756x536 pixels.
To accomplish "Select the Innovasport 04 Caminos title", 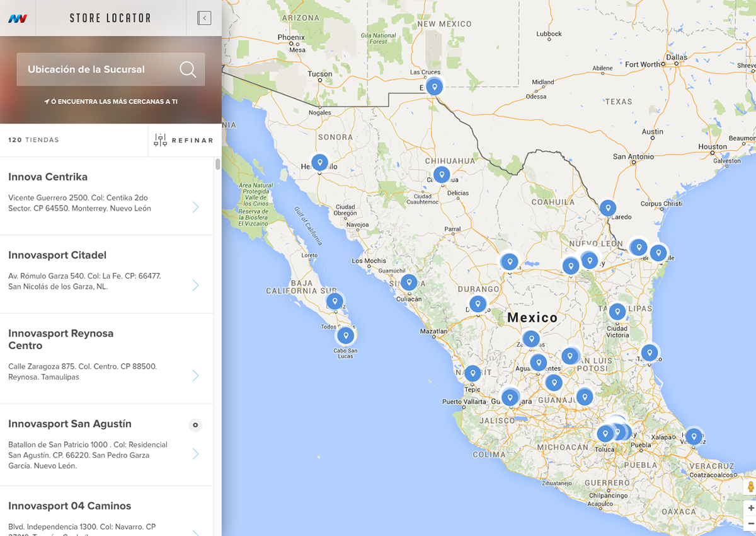I will (70, 506).
